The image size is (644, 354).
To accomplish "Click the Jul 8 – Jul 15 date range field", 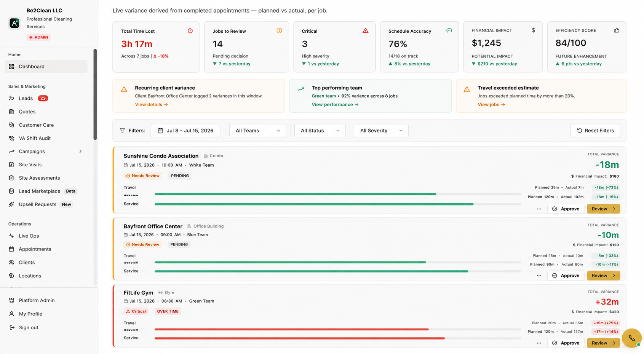I will click(x=185, y=131).
